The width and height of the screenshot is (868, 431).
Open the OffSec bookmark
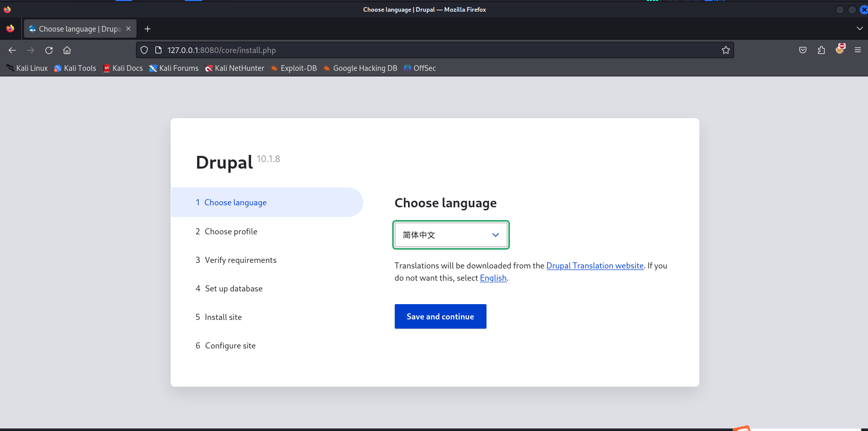420,68
